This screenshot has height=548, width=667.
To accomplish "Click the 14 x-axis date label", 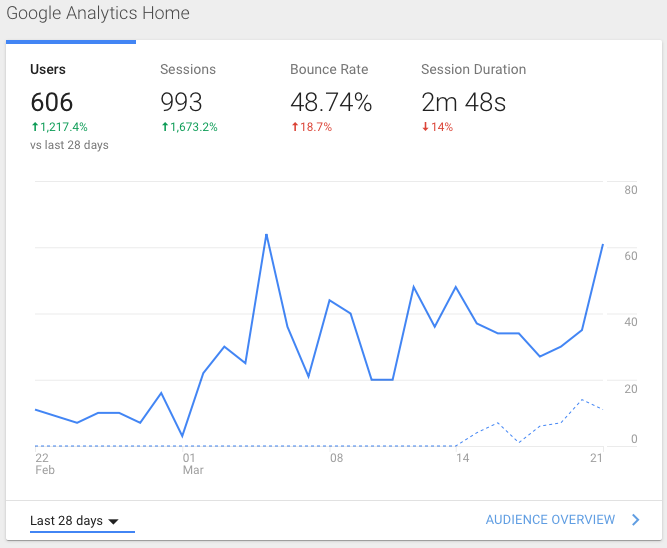I will (x=462, y=458).
